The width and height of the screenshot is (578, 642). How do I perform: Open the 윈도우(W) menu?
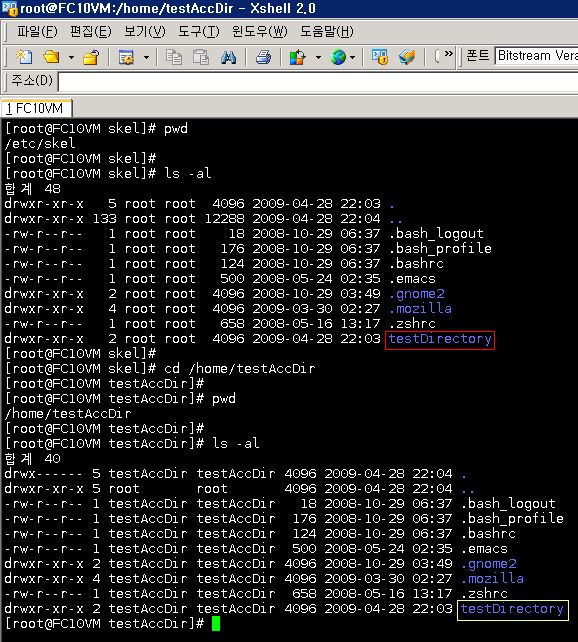pyautogui.click(x=260, y=32)
